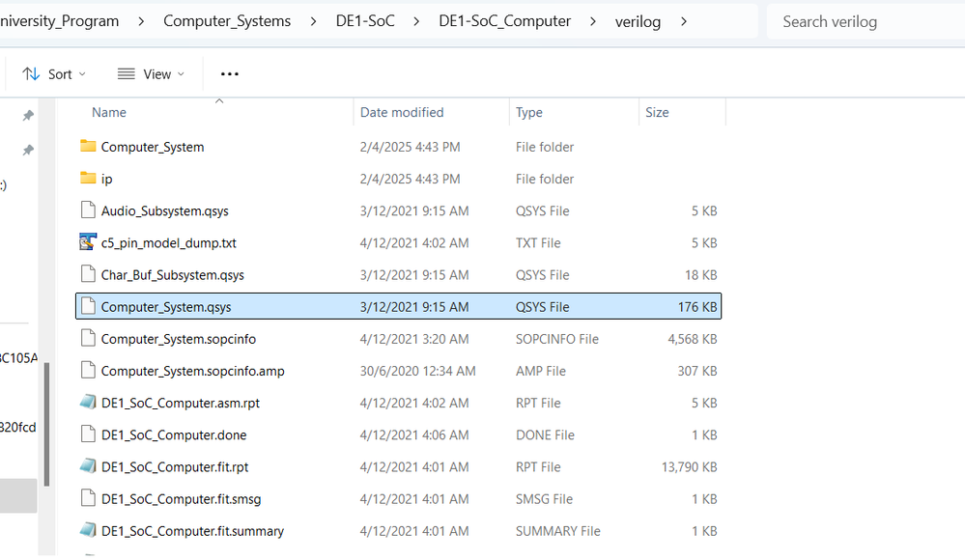Go to University_Program in breadcrumb

(x=60, y=21)
